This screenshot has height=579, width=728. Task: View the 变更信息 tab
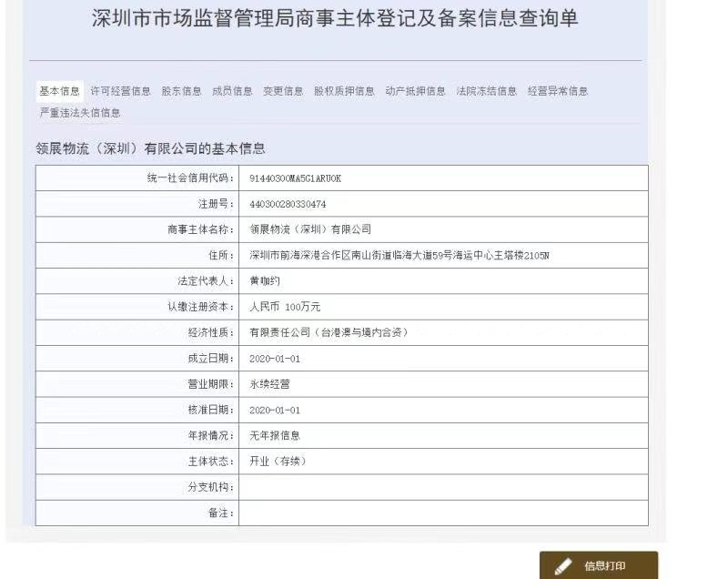(283, 91)
